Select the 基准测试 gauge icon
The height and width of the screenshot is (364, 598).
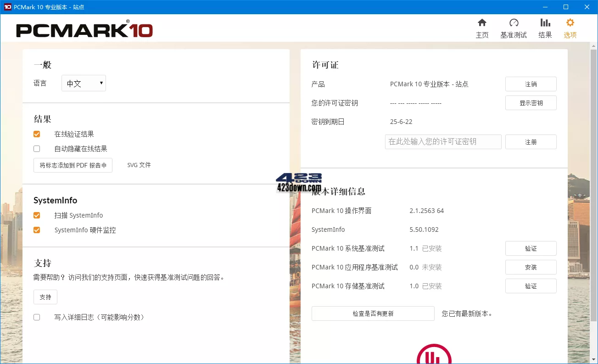(x=514, y=28)
